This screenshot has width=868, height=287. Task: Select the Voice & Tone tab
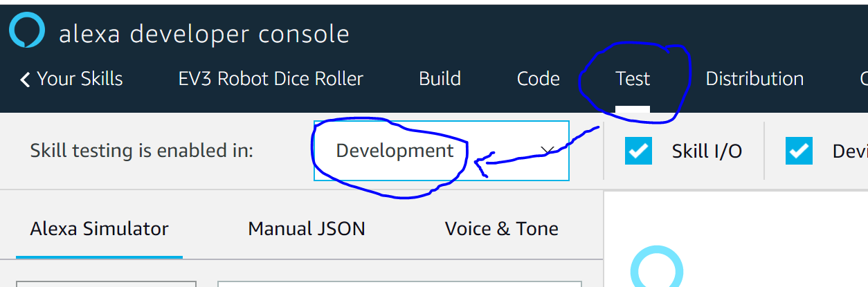coord(502,229)
